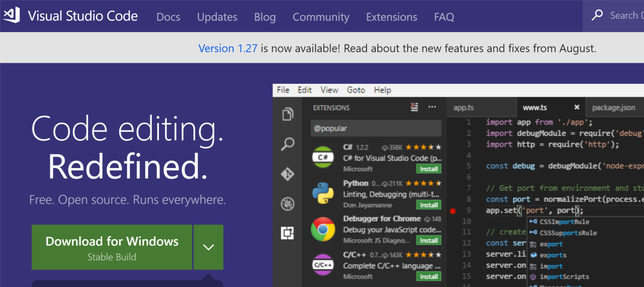Expand the download options dropdown arrow

click(208, 247)
